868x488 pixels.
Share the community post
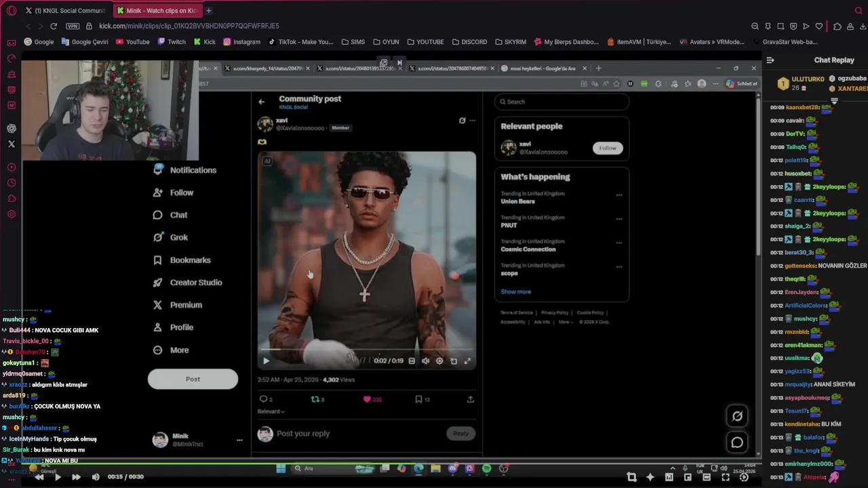pos(470,399)
